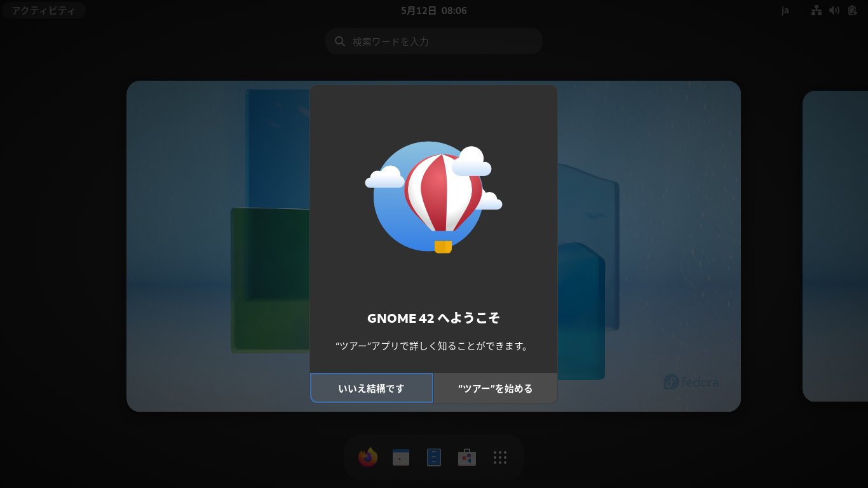Image resolution: width=868 pixels, height=488 pixels.
Task: Open the ja input source menu
Action: (x=785, y=10)
